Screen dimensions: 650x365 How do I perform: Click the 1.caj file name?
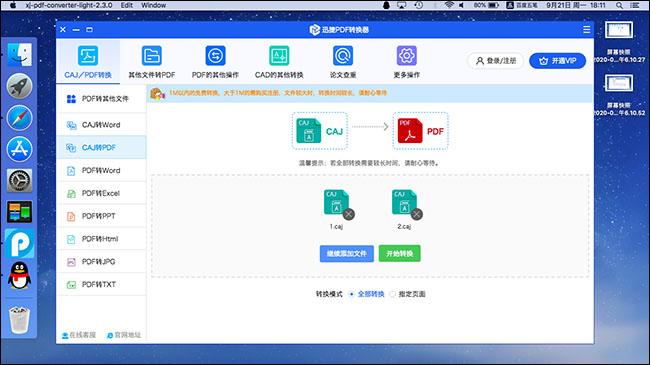tap(336, 226)
